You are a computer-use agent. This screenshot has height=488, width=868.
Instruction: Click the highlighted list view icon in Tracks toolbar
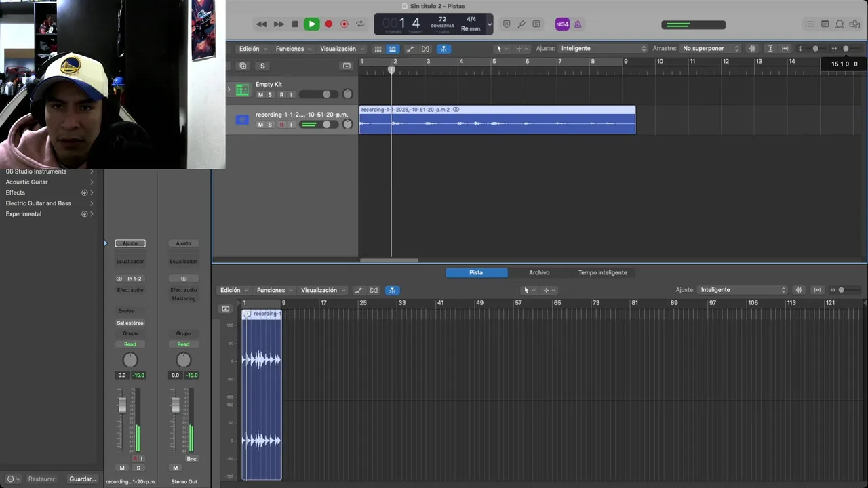point(392,49)
